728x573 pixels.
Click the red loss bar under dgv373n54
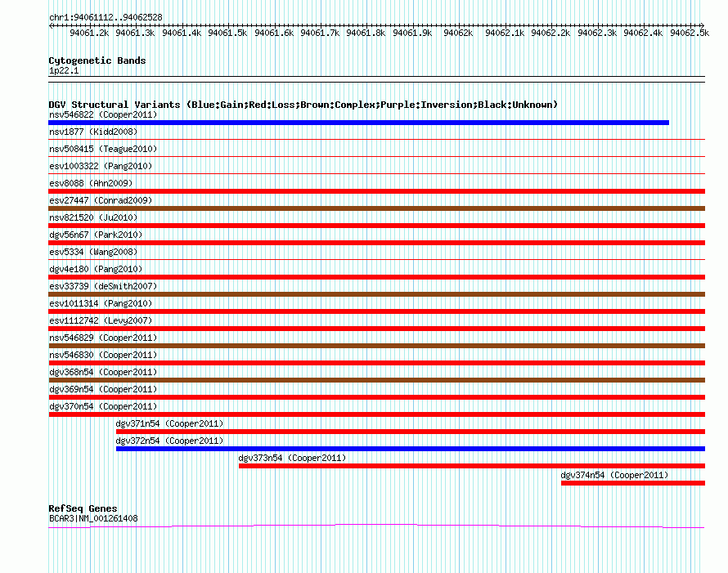(x=472, y=466)
